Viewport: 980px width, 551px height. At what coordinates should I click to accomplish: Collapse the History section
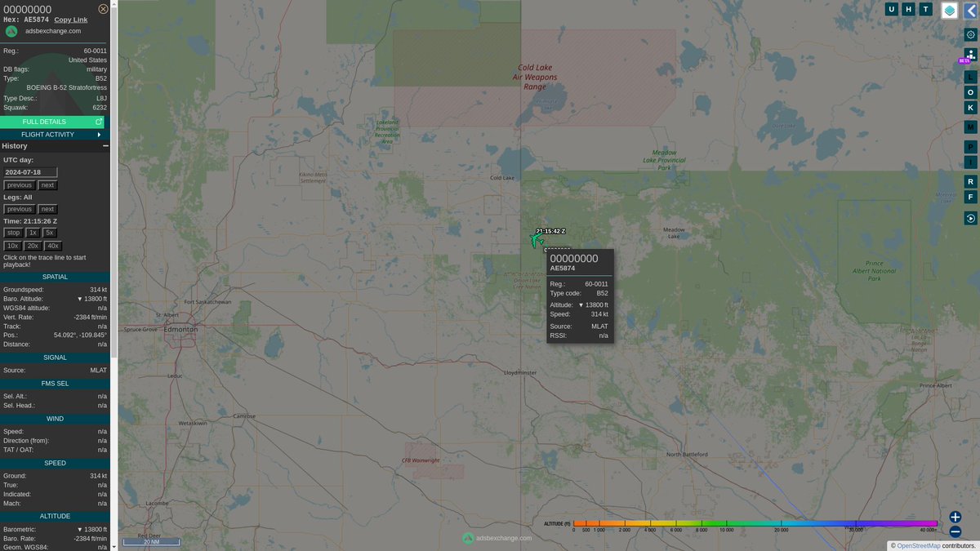(105, 145)
